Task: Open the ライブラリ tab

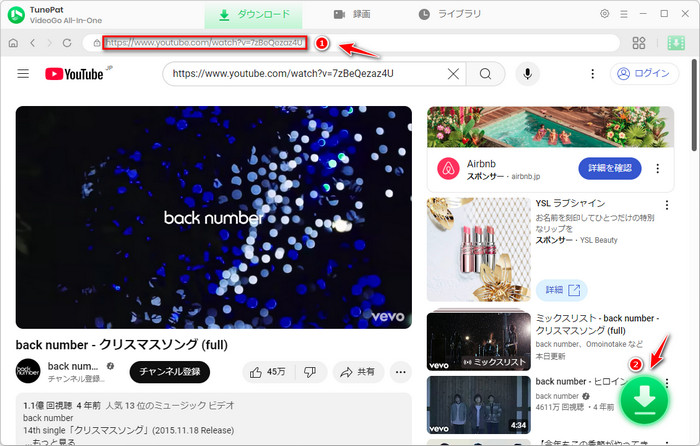Action: coord(450,15)
